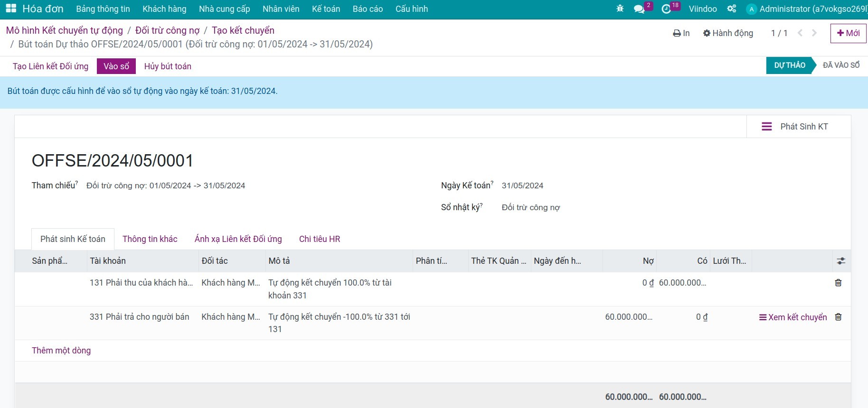The width and height of the screenshot is (868, 408).
Task: Click the DỰ THẢO status stage
Action: (790, 65)
